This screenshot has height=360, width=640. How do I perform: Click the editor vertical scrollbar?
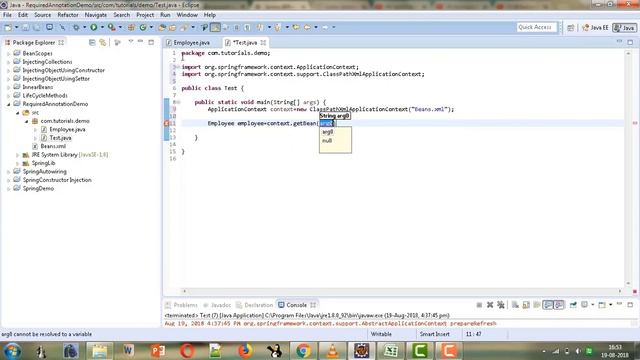[628, 168]
